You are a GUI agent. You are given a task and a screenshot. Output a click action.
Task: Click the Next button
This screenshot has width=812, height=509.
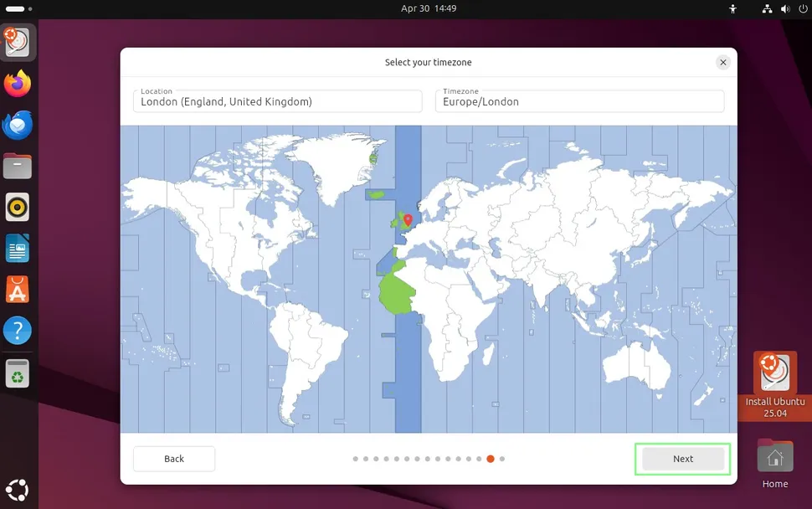point(682,459)
